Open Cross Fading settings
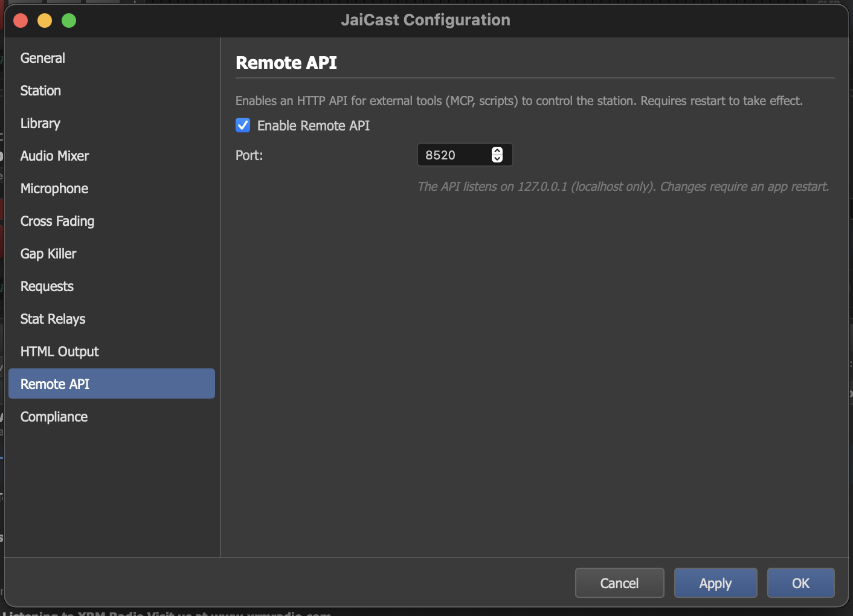 click(x=112, y=221)
